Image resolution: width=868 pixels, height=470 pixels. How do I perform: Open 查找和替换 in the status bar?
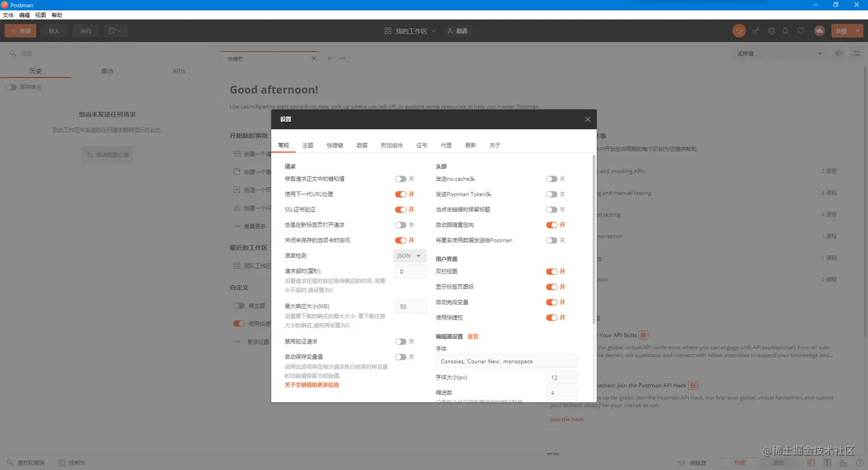tap(26, 463)
